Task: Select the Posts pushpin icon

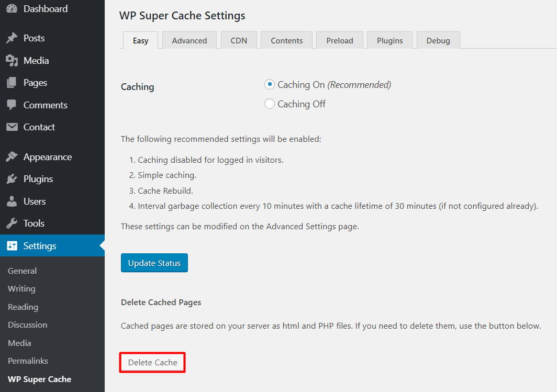Action: pos(11,38)
